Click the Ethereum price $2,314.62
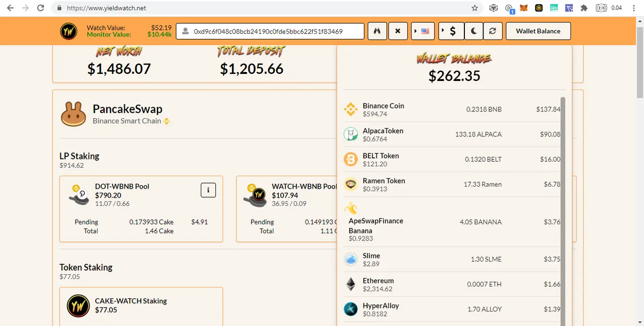The image size is (644, 326). [378, 289]
